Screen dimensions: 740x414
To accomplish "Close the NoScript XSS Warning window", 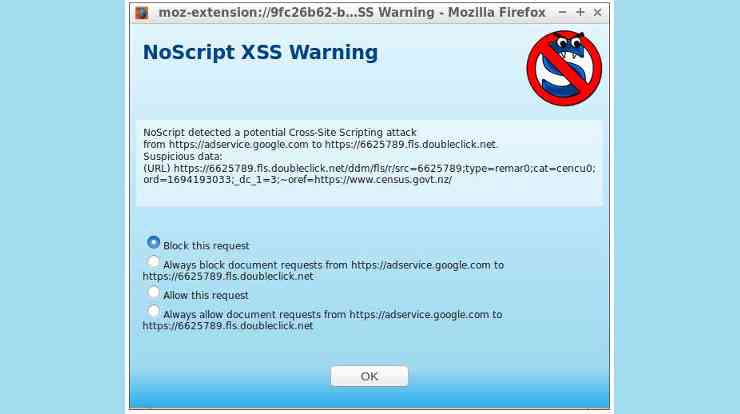I will tap(597, 12).
